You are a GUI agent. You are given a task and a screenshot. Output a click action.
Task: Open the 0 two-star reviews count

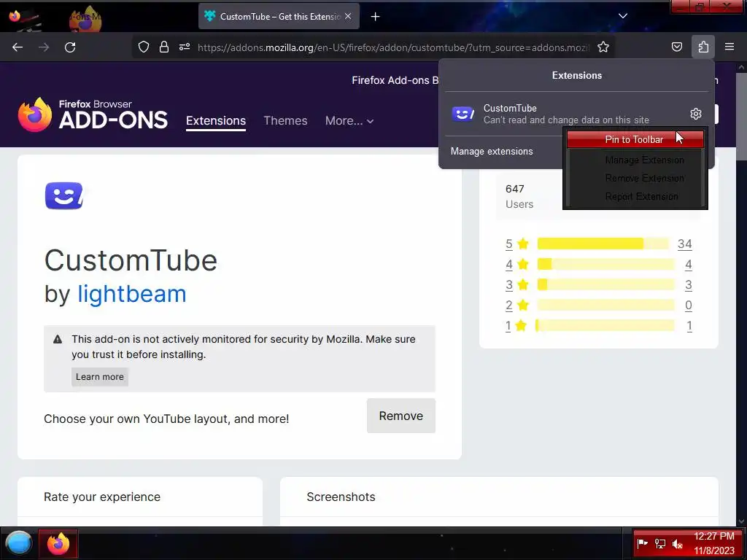coord(689,306)
